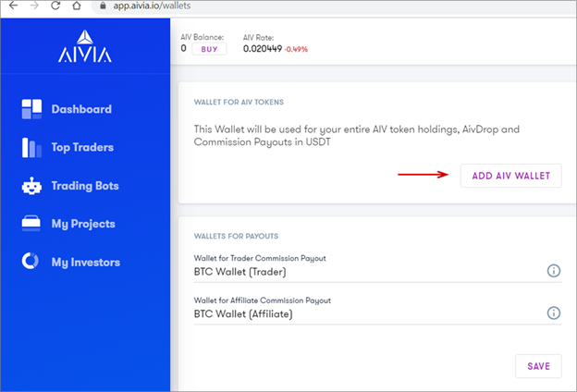This screenshot has width=577, height=392.
Task: Reload the page with the browser refresh icon
Action: 55,6
